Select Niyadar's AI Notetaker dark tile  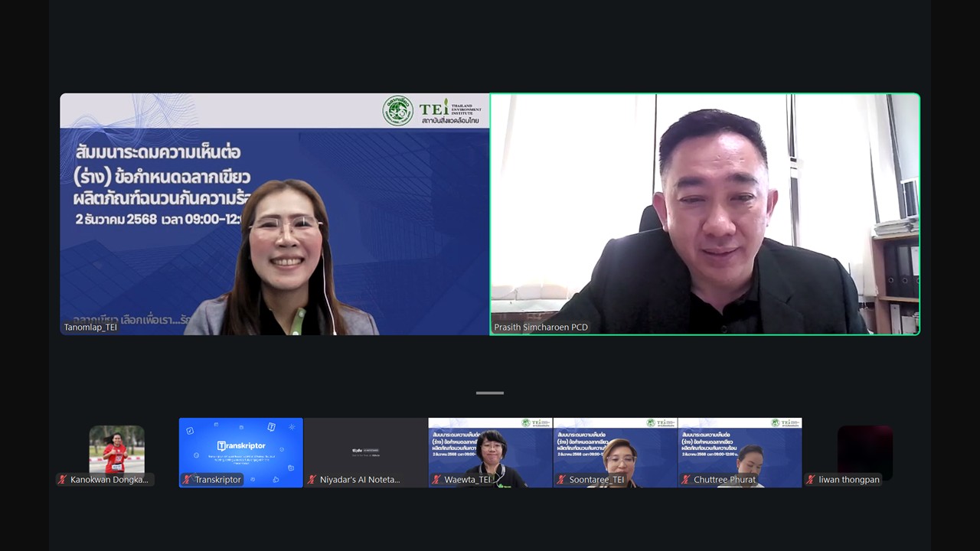tap(365, 448)
